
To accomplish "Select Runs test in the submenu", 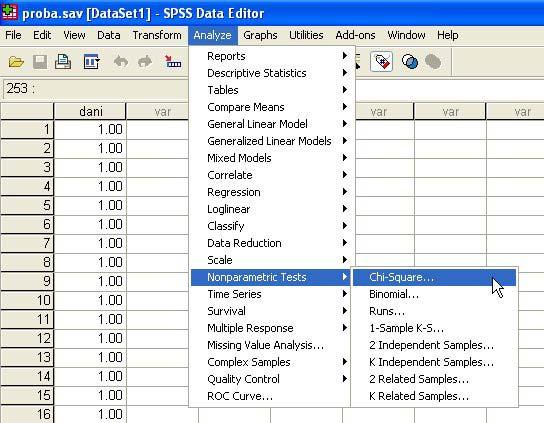I will [434, 311].
